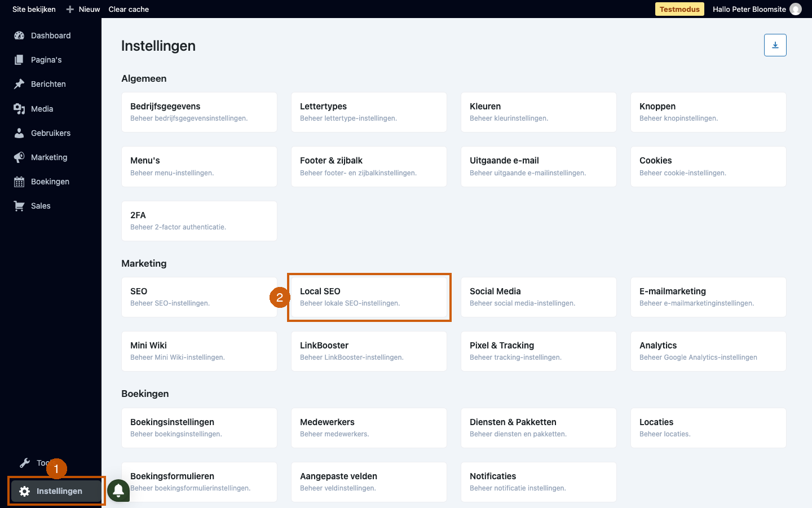Open the Diensten & Pakketten card
The image size is (812, 508).
point(539,428)
